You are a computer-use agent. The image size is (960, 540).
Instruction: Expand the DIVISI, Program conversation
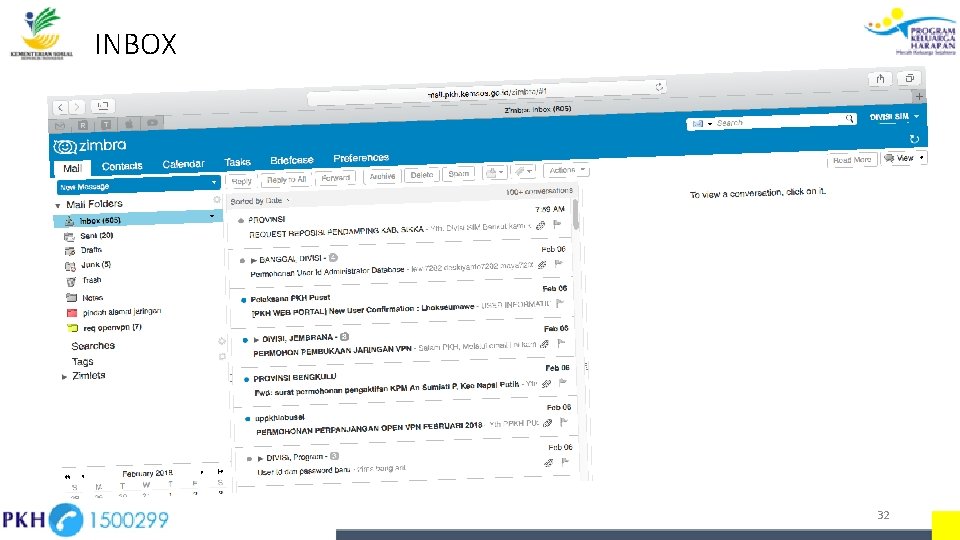[x=260, y=458]
